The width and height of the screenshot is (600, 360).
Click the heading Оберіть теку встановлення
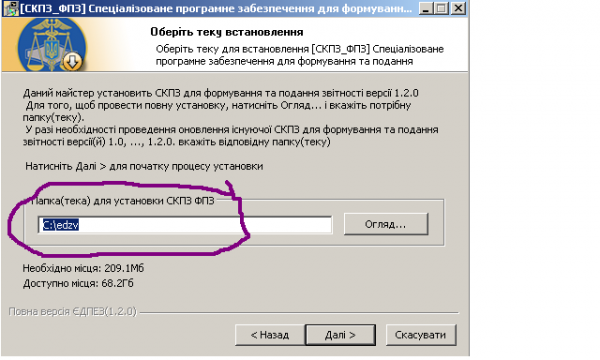tap(227, 32)
